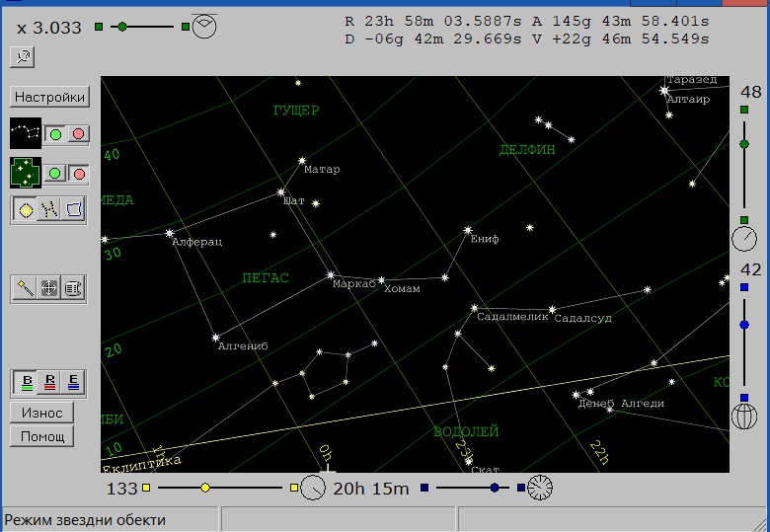Select the star Алгениб on the map

215,338
